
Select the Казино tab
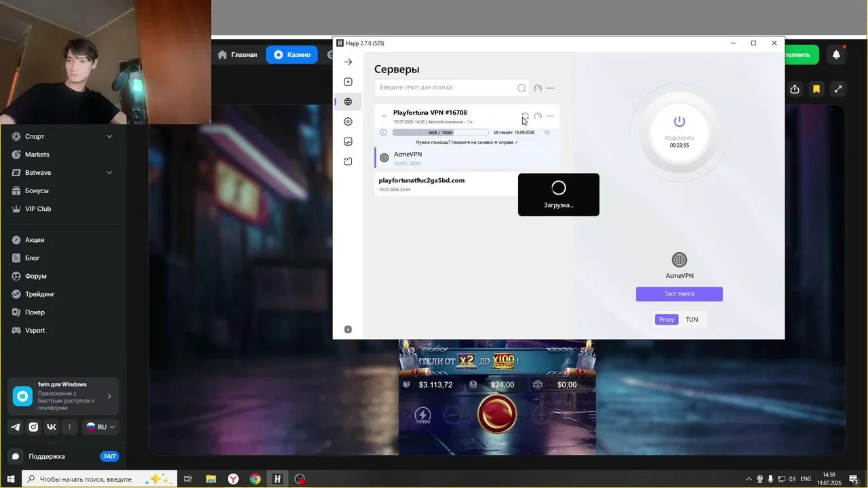[x=292, y=55]
